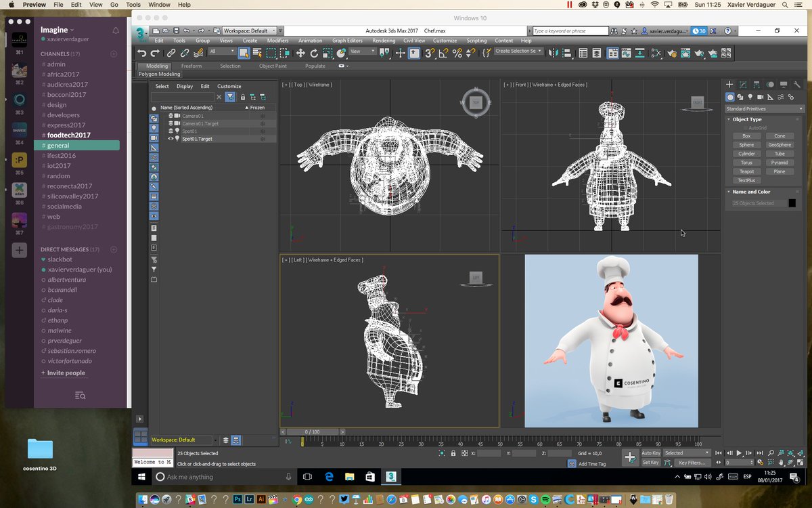Open Select by Name tool
The width and height of the screenshot is (812, 508).
click(258, 53)
